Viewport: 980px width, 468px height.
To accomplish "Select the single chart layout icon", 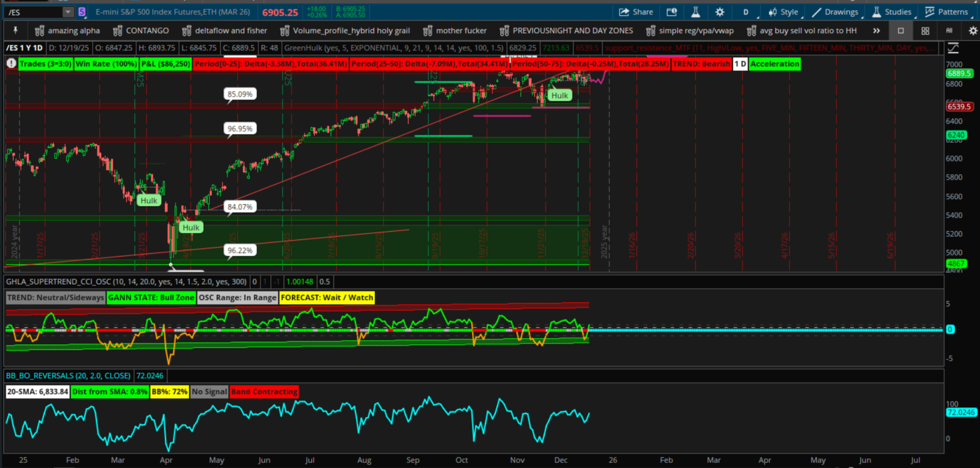I will [901, 31].
